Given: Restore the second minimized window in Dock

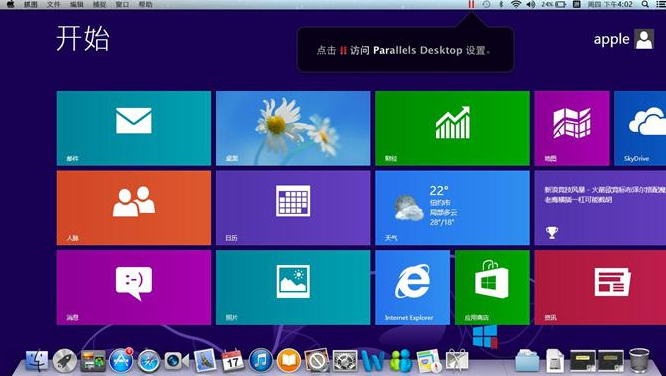Looking at the screenshot, I should (611, 361).
